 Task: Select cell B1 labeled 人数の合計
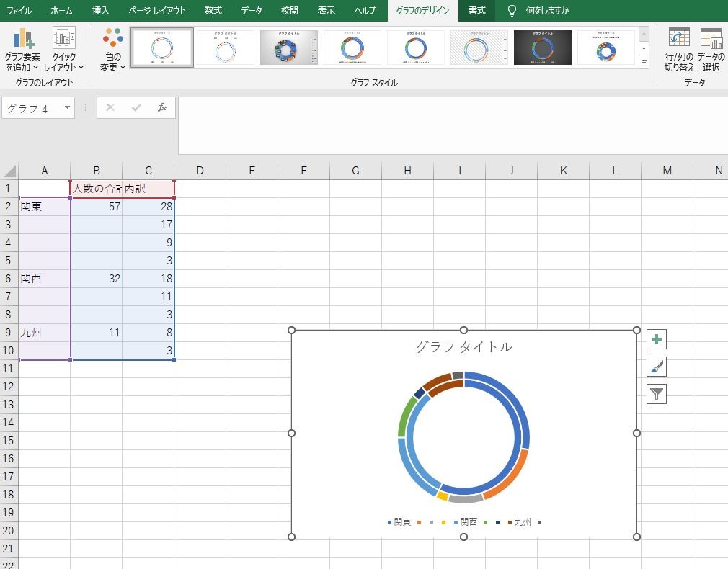coord(97,189)
